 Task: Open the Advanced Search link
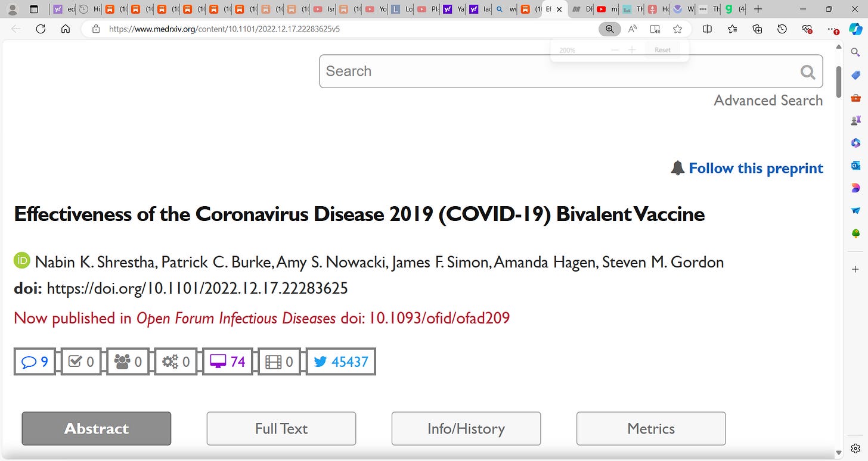[x=768, y=100]
